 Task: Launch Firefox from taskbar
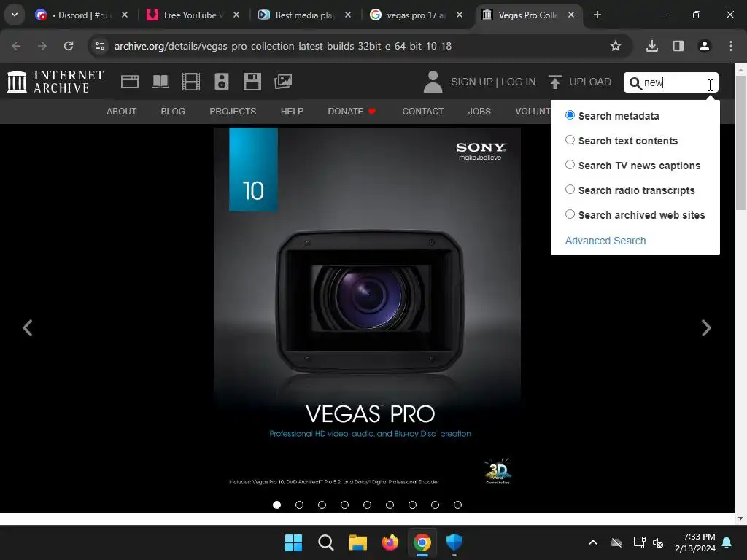pos(390,542)
